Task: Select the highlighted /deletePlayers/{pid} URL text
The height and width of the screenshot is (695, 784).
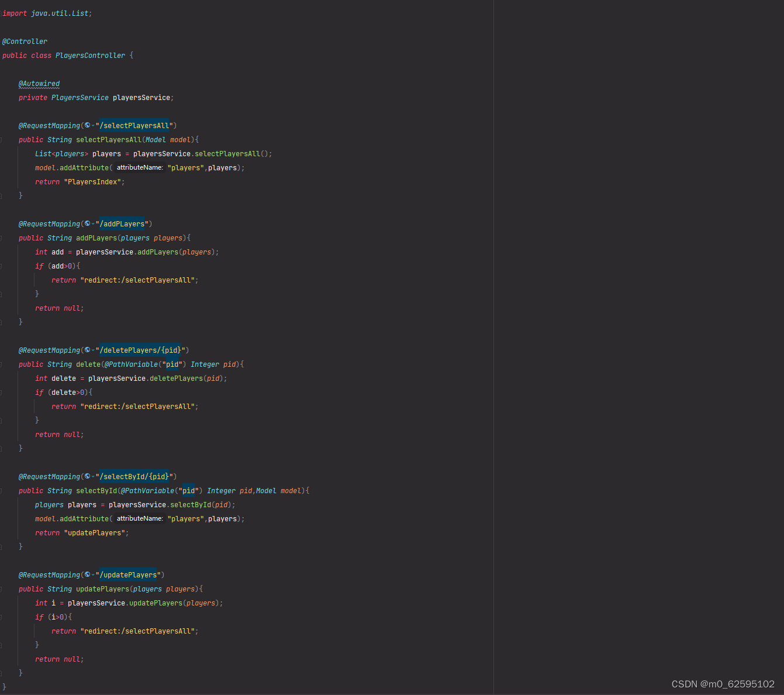Action: pyautogui.click(x=139, y=350)
